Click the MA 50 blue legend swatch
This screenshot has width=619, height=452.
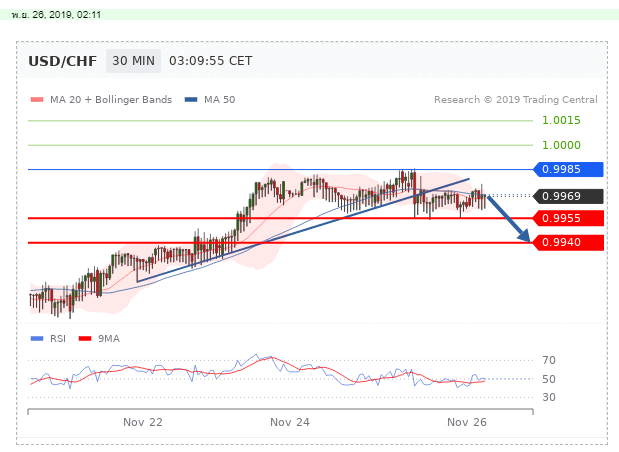[x=191, y=99]
